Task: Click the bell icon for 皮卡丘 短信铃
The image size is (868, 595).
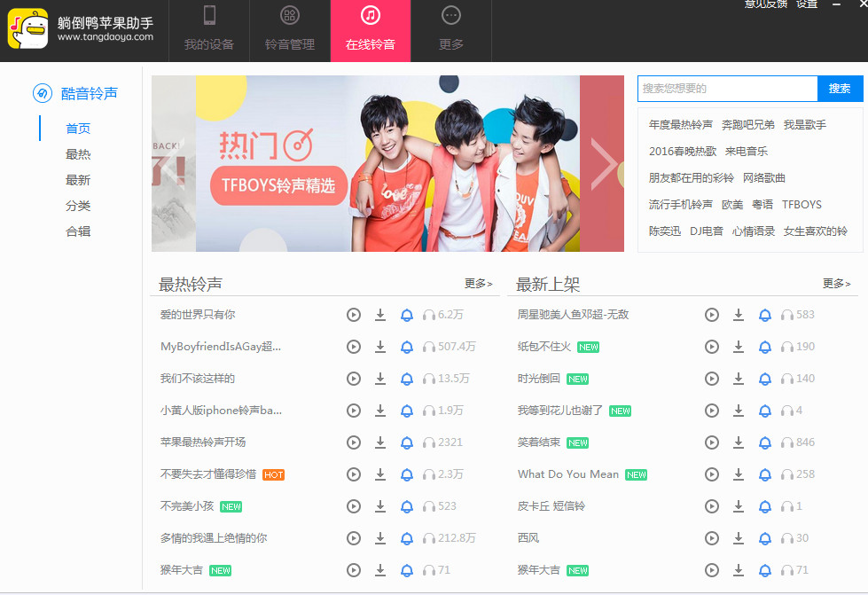Action: [765, 506]
